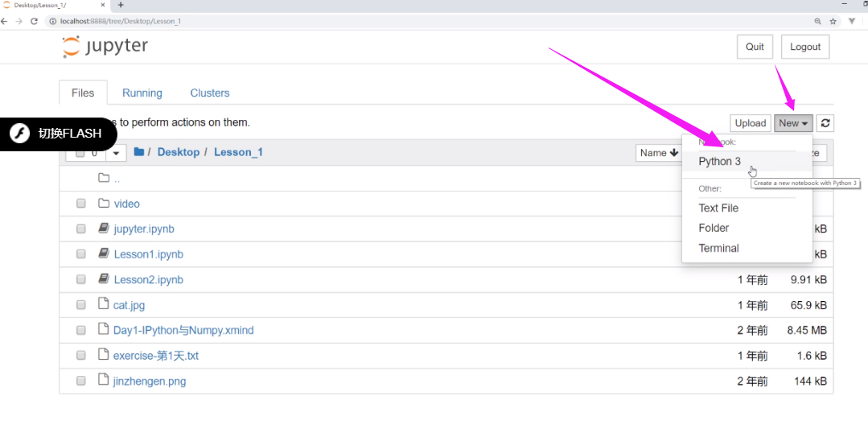This screenshot has height=437, width=868.
Task: Open jinzhengen.png file
Action: (x=150, y=381)
